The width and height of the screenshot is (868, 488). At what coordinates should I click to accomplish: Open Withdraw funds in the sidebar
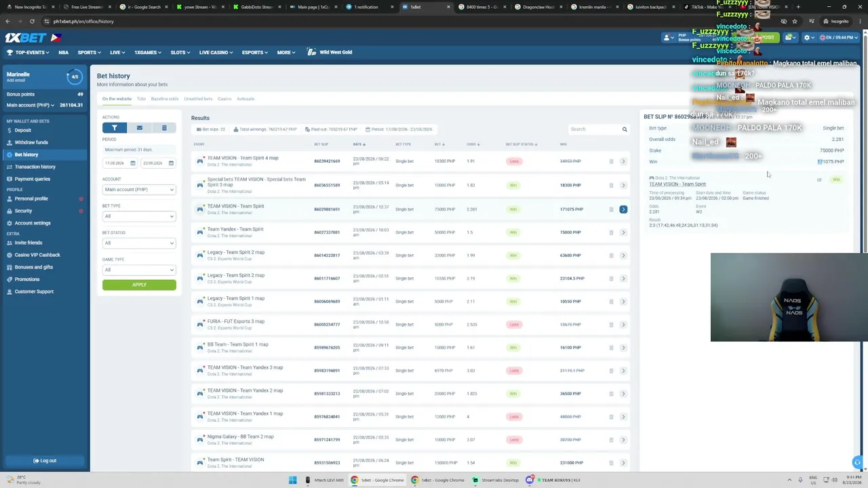click(31, 142)
